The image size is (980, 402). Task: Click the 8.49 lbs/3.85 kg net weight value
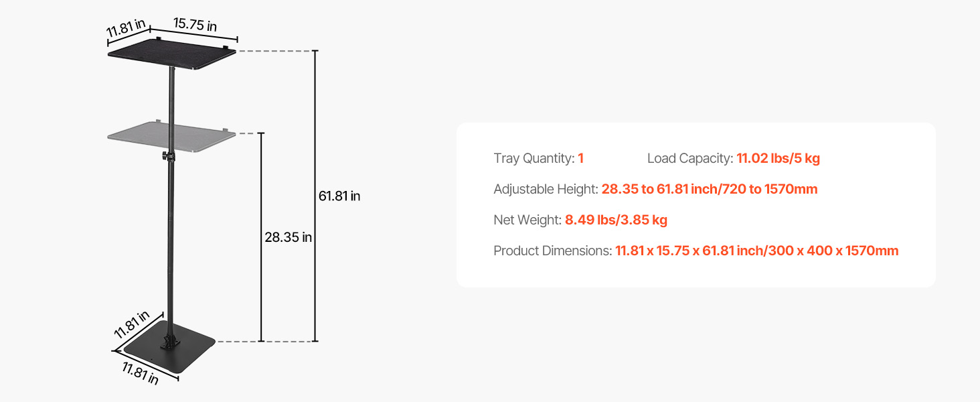(616, 220)
